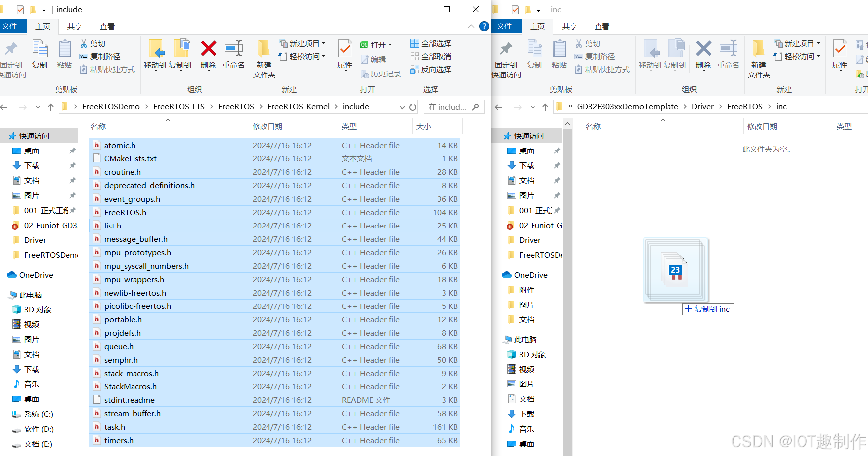Click GD32F303xxDemoTemplate in inc window breadcrumb
868x456 pixels.
pyautogui.click(x=628, y=107)
